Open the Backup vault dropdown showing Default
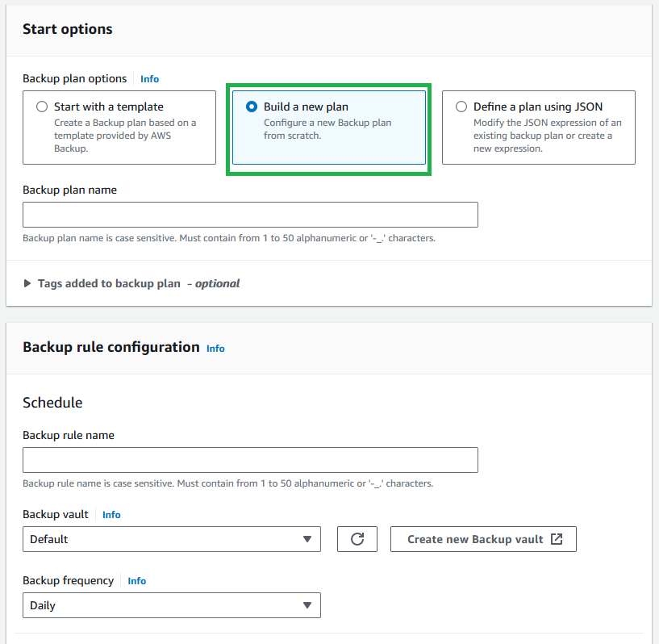Screen dimensions: 659x644 pyautogui.click(x=171, y=539)
